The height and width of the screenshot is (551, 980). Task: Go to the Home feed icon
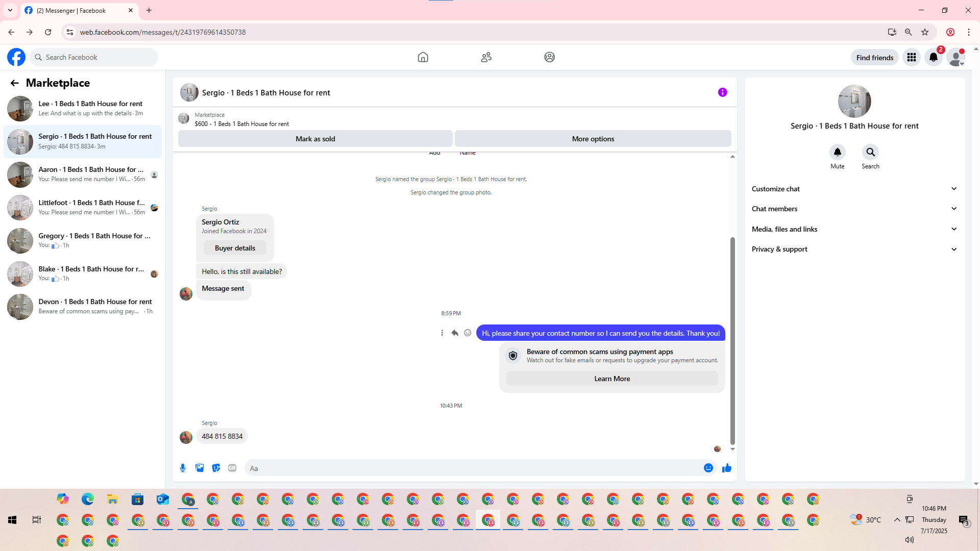(x=423, y=57)
